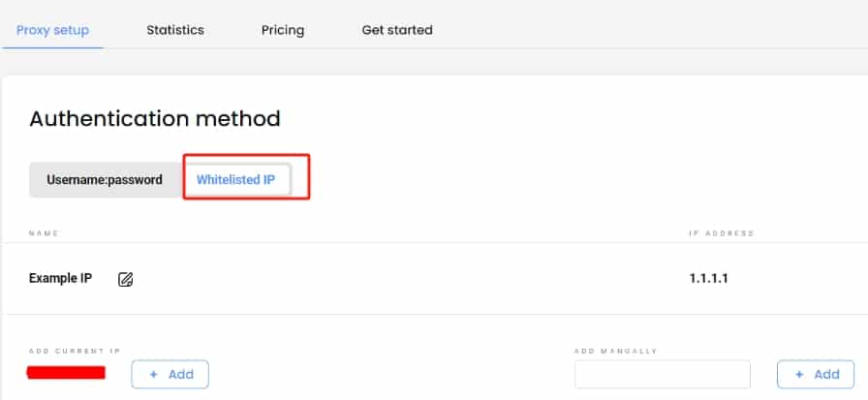The width and height of the screenshot is (868, 400).
Task: Go to the Pricing tab
Action: pos(283,30)
